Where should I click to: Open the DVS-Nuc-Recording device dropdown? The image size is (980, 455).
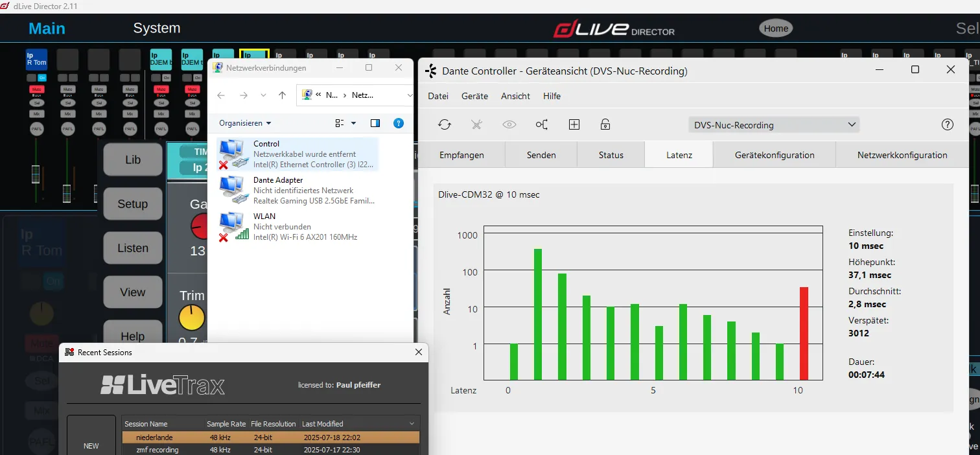click(x=774, y=125)
